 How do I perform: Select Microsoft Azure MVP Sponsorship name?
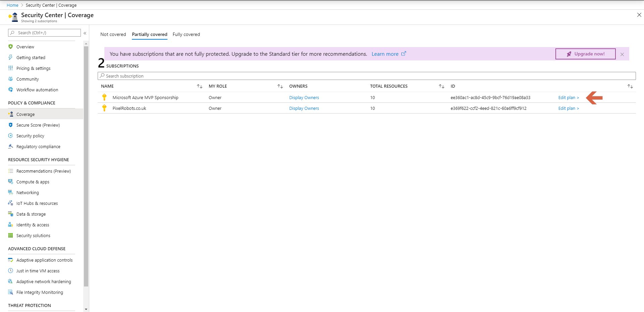click(x=145, y=97)
